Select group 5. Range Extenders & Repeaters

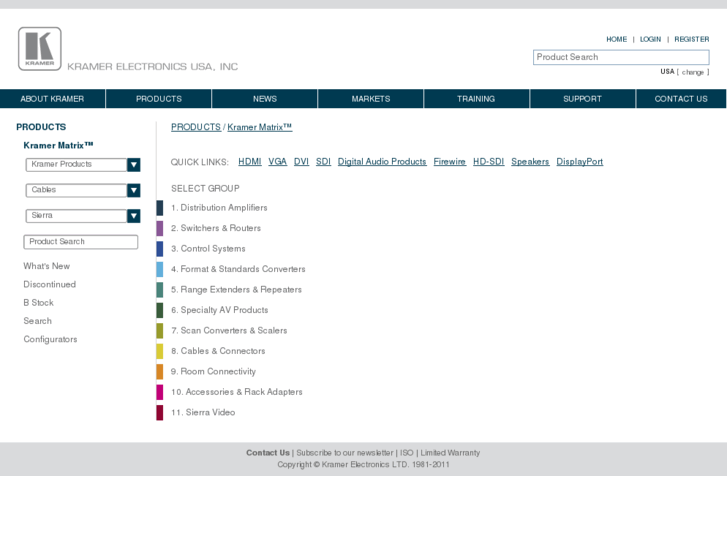(236, 289)
